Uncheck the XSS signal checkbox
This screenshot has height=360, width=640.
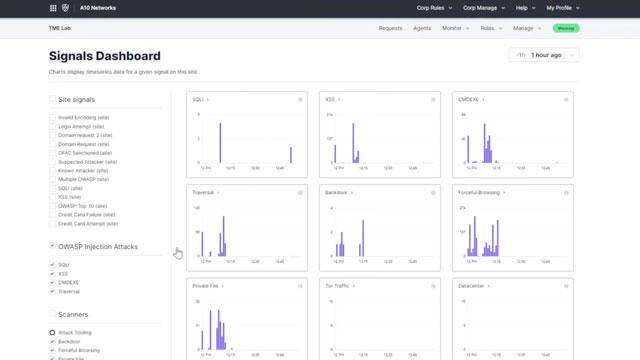52,274
